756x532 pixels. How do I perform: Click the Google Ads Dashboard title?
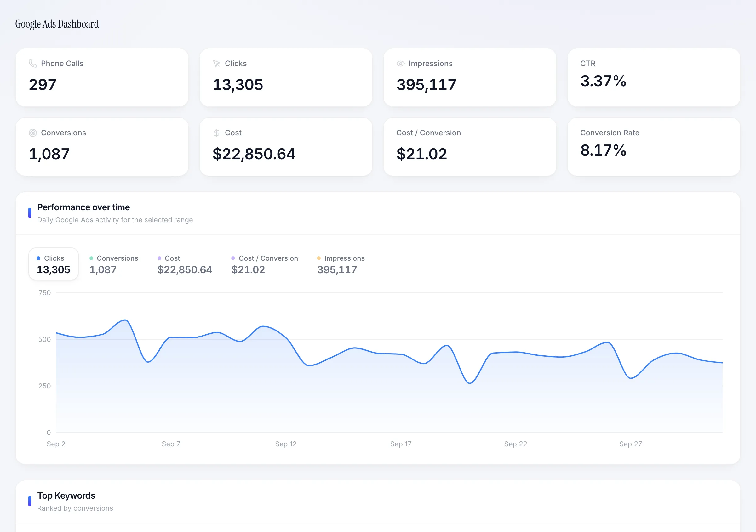tap(57, 24)
